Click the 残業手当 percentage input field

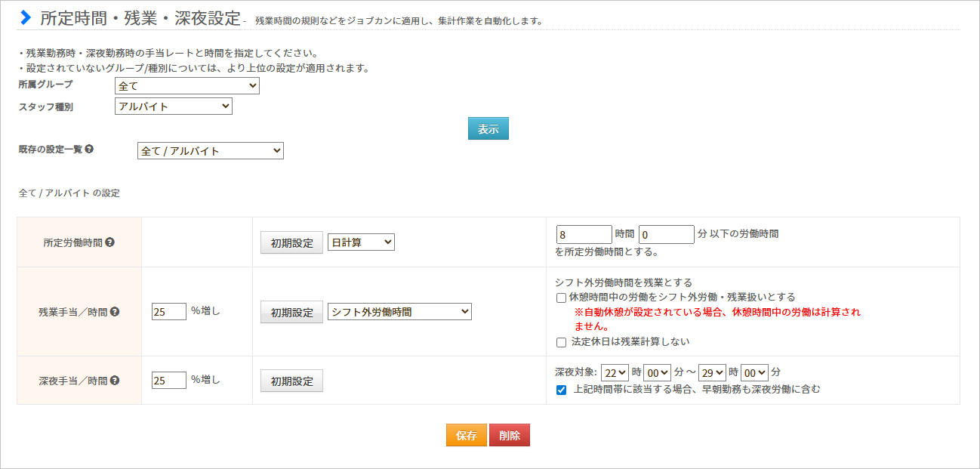coord(168,311)
